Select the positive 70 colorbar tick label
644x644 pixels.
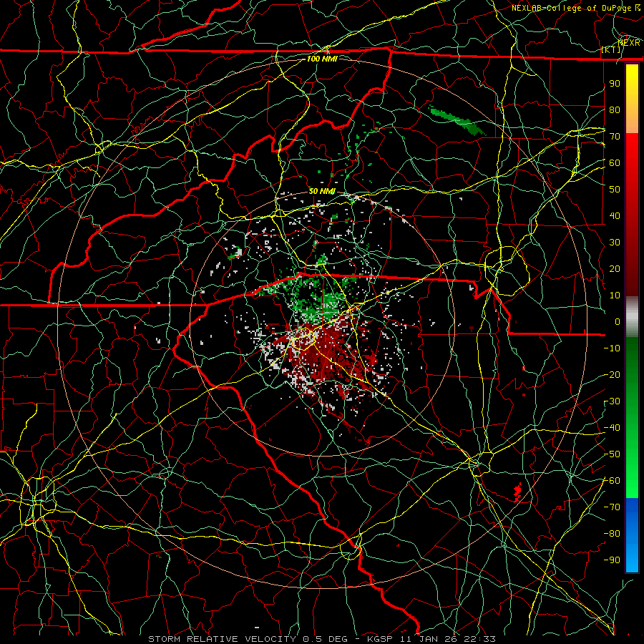615,137
